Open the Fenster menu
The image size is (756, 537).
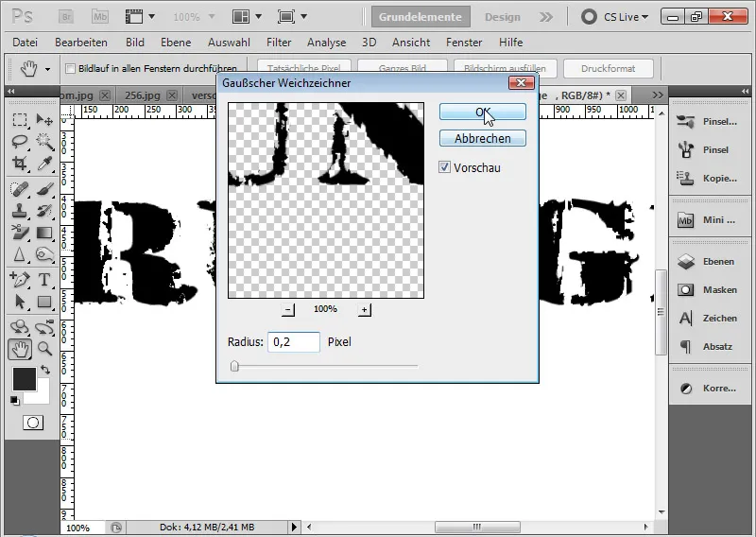[464, 43]
